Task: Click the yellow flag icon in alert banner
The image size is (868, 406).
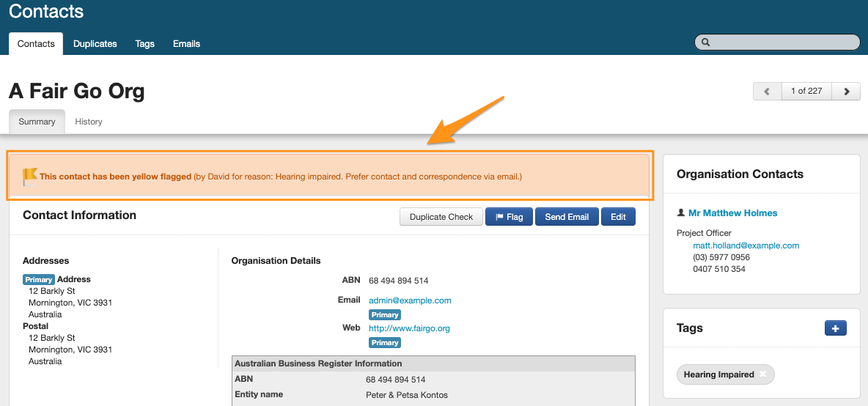Action: pyautogui.click(x=29, y=177)
